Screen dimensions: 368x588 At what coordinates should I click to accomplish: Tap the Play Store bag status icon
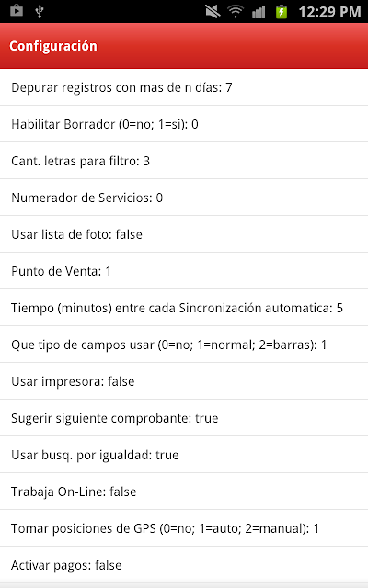point(17,11)
